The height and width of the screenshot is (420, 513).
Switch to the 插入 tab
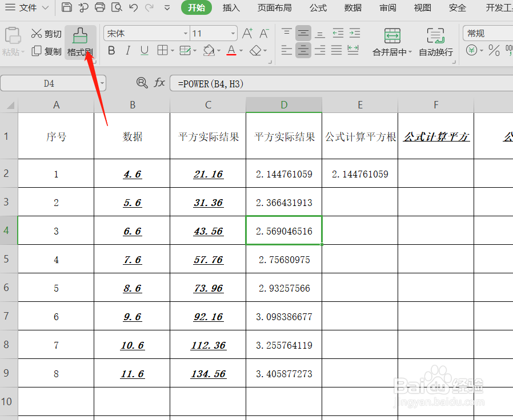[x=231, y=7]
